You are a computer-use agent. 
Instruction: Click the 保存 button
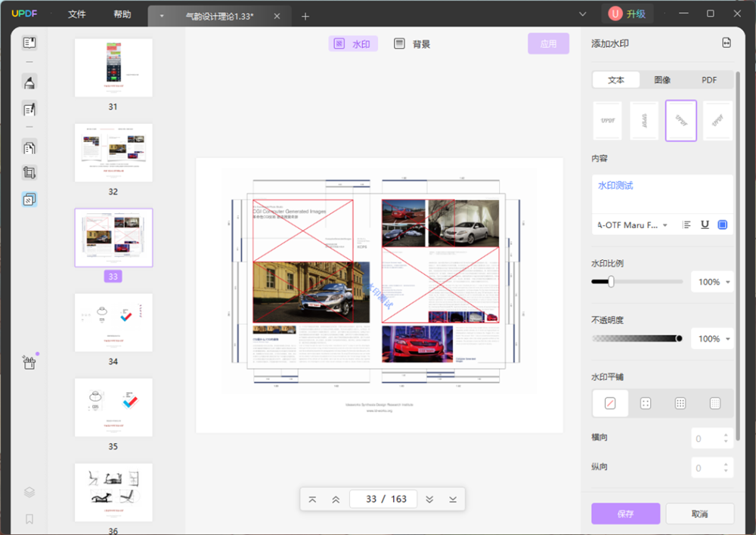pyautogui.click(x=625, y=514)
